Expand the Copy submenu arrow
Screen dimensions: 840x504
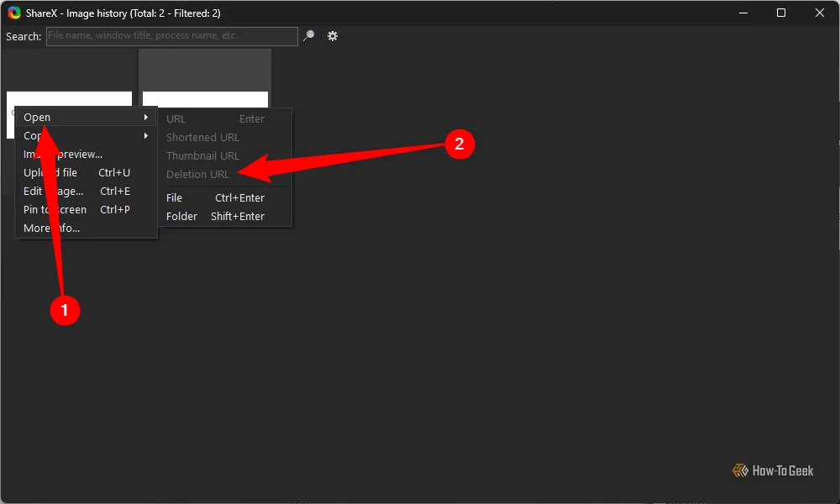click(146, 136)
